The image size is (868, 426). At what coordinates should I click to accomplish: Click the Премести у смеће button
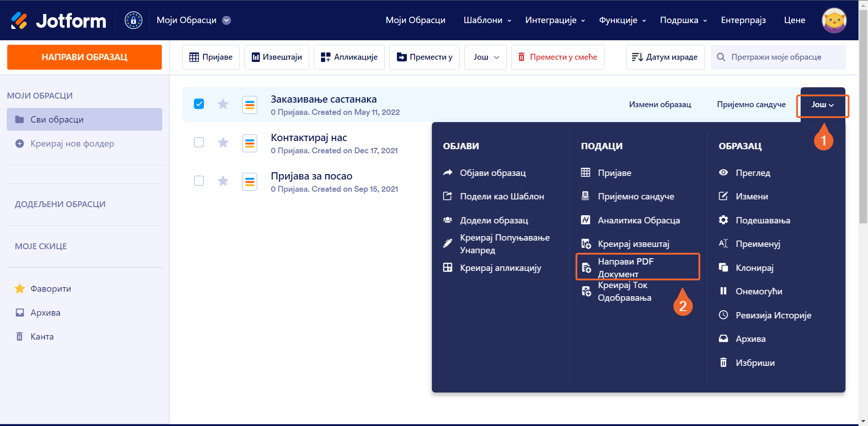pos(558,57)
